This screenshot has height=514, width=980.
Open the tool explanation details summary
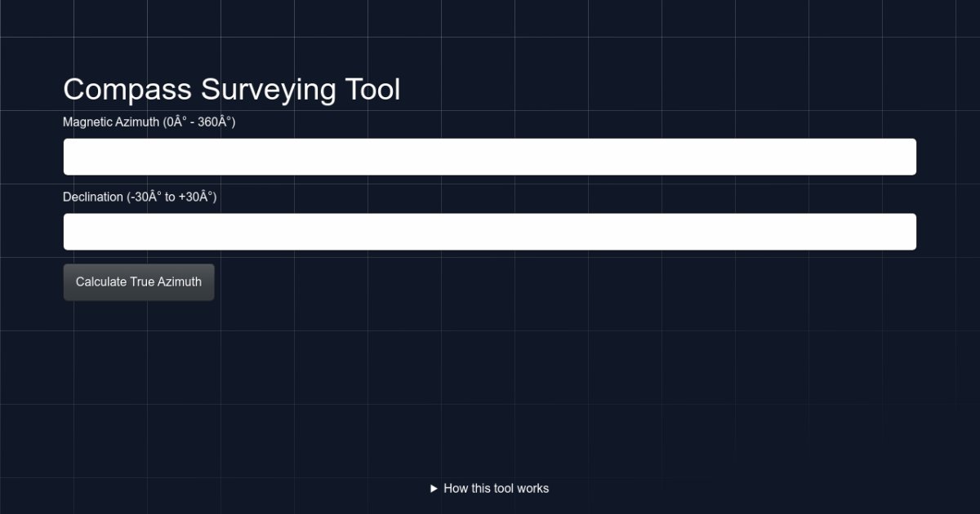click(490, 489)
